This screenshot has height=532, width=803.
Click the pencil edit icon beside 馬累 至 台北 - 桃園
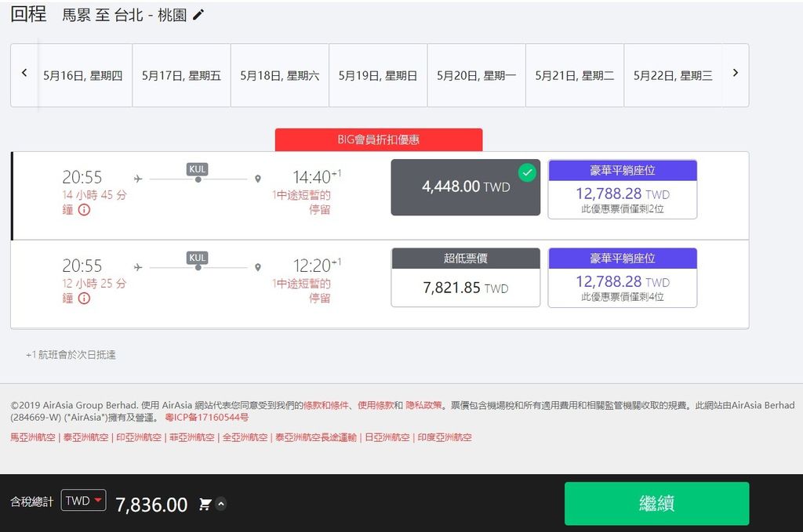click(x=198, y=15)
